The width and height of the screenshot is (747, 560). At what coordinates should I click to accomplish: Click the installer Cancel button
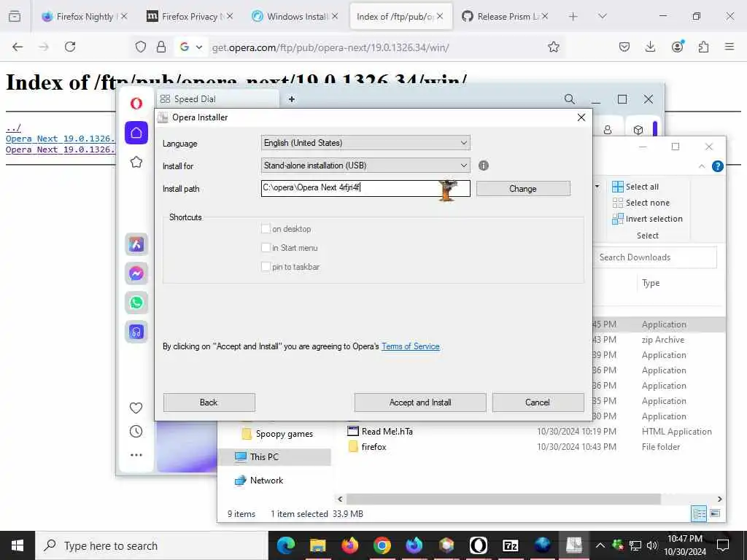point(538,402)
